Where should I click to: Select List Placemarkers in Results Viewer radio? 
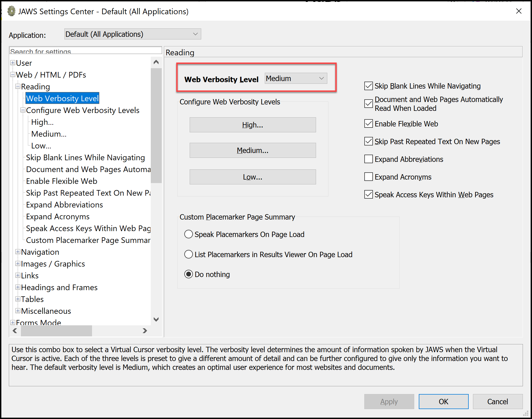189,254
